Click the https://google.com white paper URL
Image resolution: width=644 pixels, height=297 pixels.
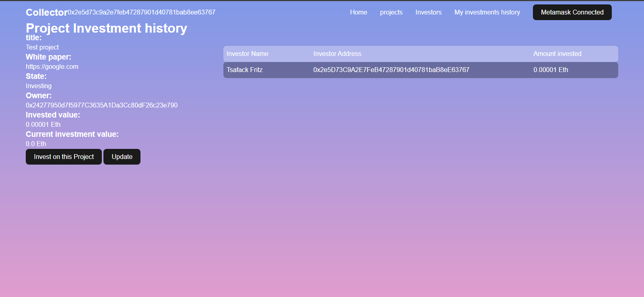click(x=52, y=67)
